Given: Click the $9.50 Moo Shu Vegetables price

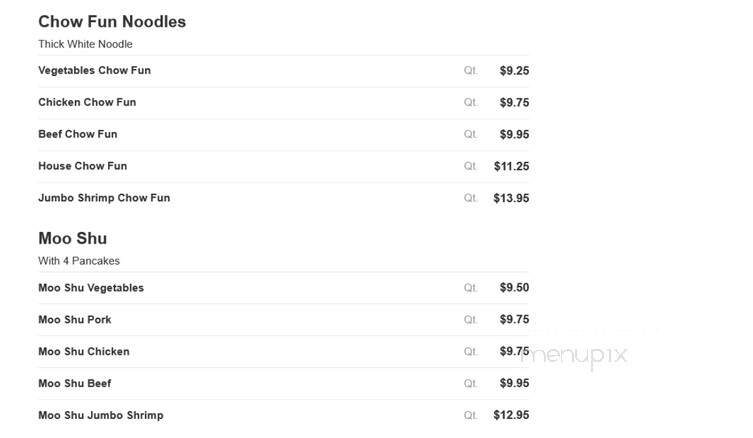Looking at the screenshot, I should (x=514, y=287).
